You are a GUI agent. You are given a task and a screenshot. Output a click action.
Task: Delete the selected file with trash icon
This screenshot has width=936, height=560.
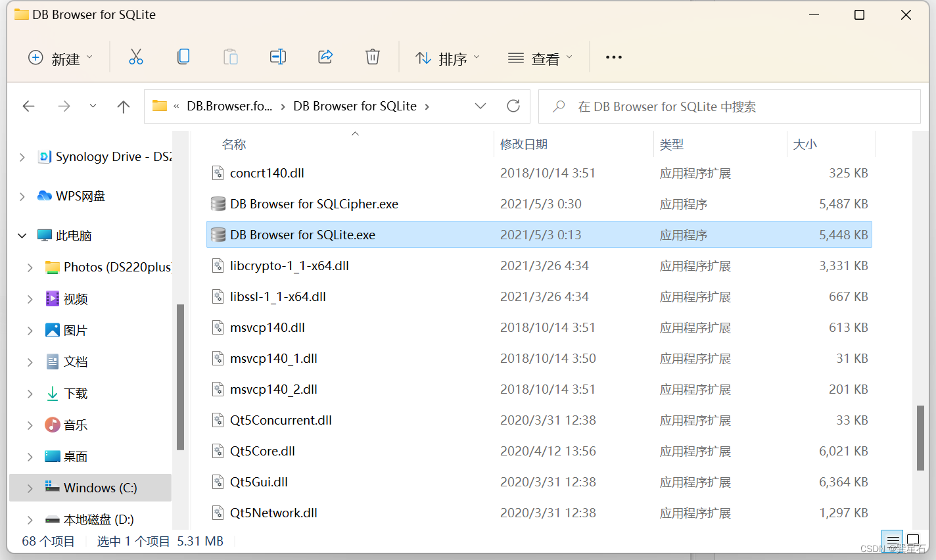click(x=373, y=57)
